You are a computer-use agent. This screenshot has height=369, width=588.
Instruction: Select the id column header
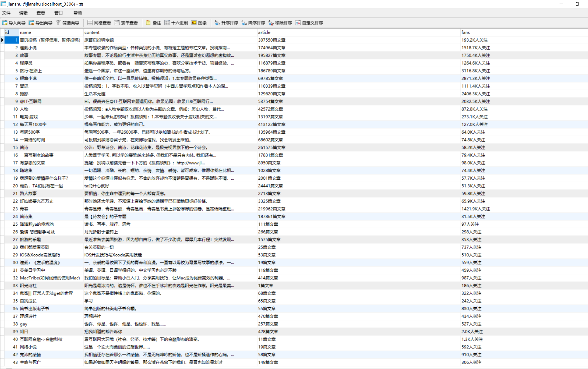click(x=11, y=32)
